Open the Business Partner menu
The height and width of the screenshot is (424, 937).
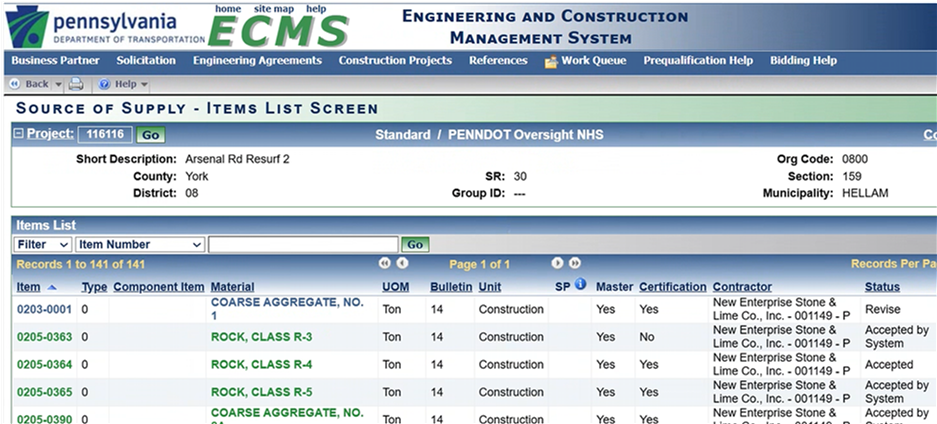[56, 60]
